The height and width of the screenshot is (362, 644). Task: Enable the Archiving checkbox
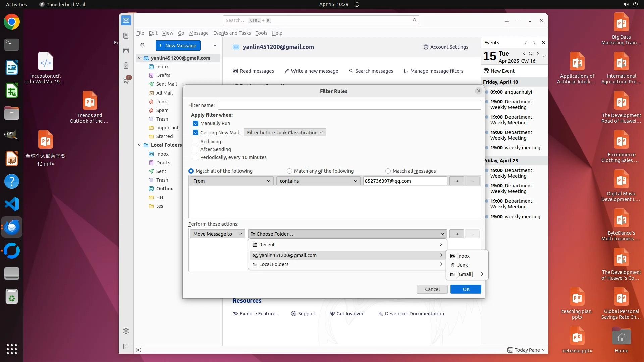pos(196,142)
